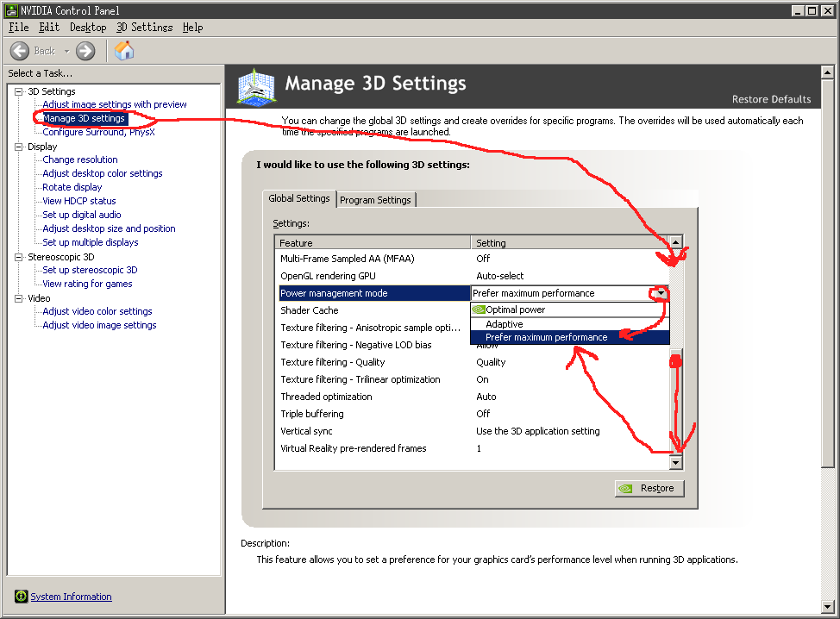Select the Vertical sync row
840x619 pixels.
(472, 431)
